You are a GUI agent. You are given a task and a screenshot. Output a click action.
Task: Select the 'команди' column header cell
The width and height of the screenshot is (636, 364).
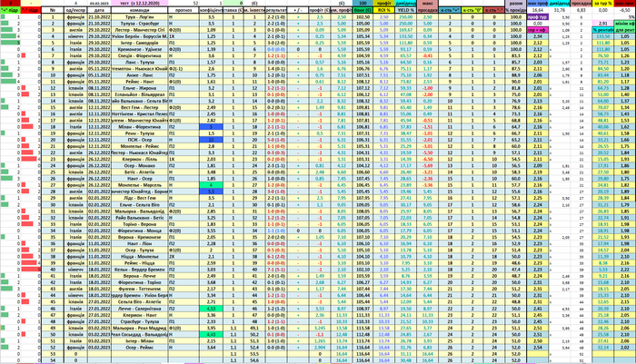coord(140,10)
